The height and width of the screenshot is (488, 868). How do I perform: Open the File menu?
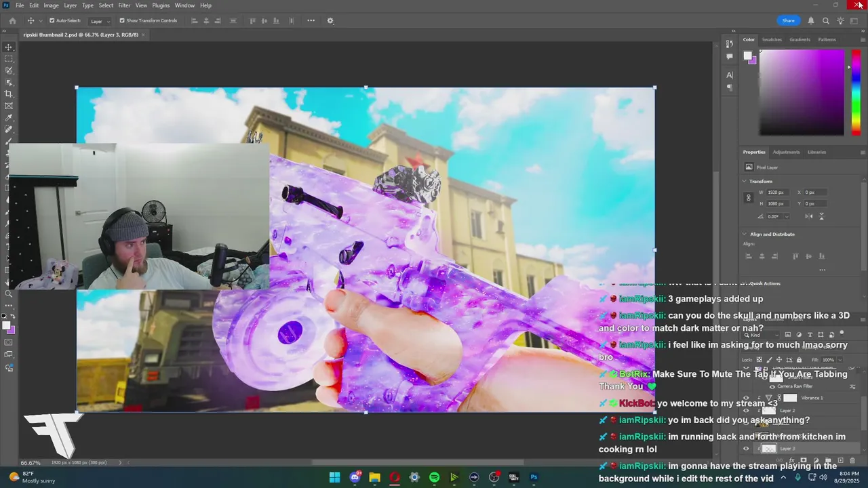20,5
